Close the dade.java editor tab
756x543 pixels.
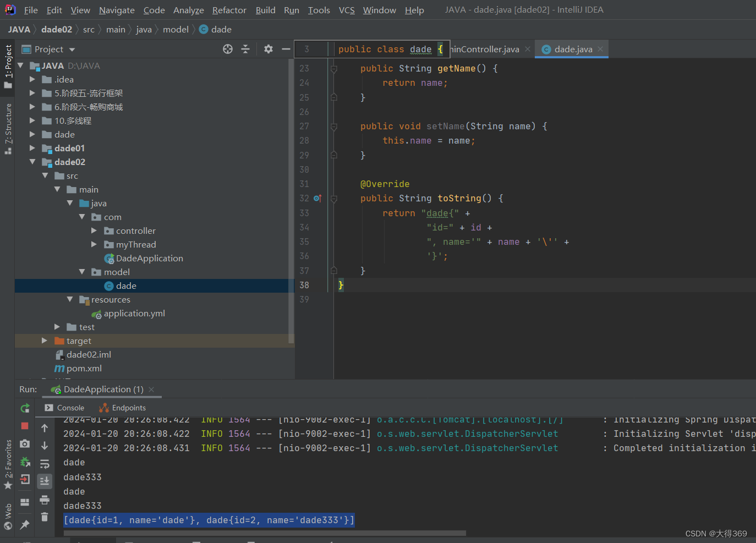600,49
